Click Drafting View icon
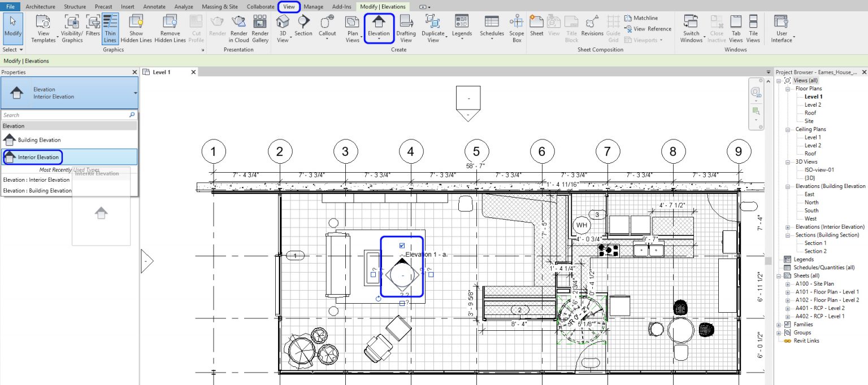Image resolution: width=868 pixels, height=385 pixels. pyautogui.click(x=406, y=25)
